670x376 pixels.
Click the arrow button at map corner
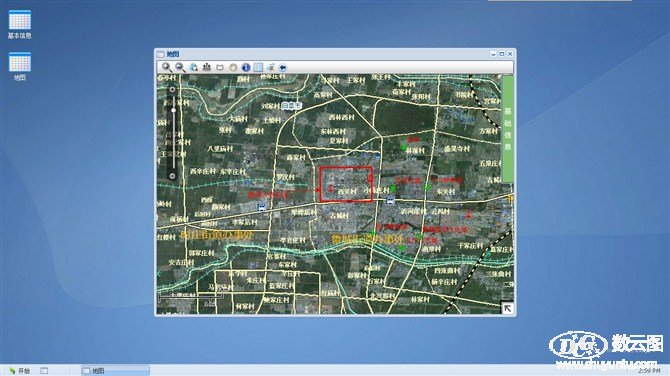507,308
